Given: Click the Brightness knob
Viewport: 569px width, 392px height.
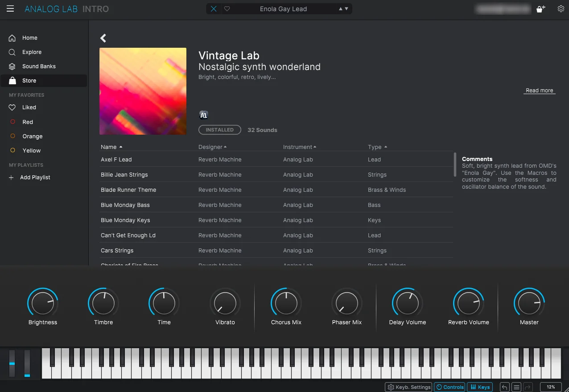Looking at the screenshot, I should point(43,303).
